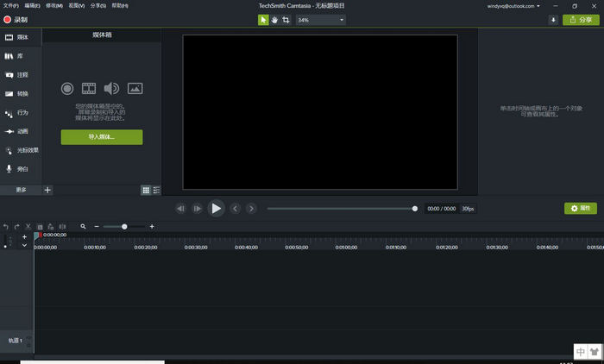Click the timeline zoom slider handle
The height and width of the screenshot is (364, 604).
point(124,226)
